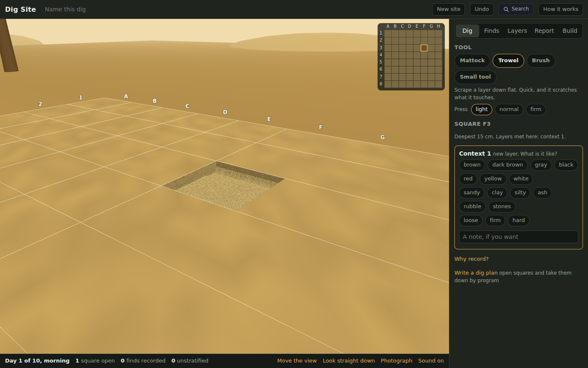Open How it works help
588x368 pixels.
click(x=561, y=9)
